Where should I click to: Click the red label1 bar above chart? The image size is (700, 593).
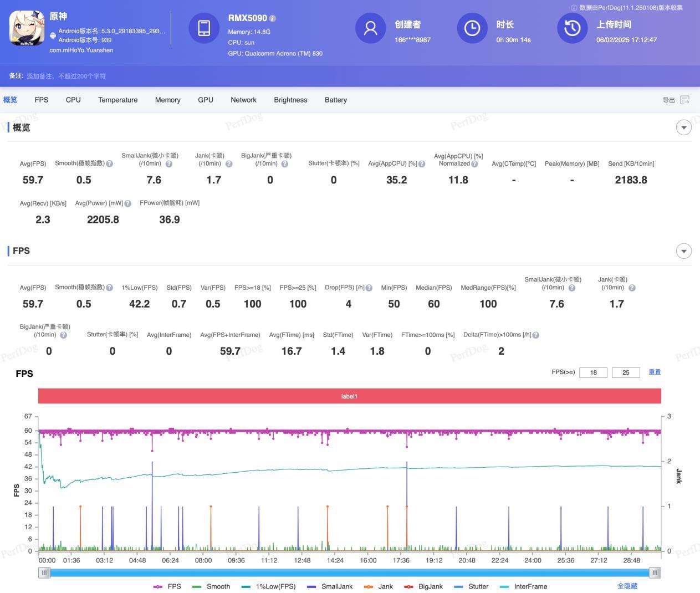tap(349, 396)
